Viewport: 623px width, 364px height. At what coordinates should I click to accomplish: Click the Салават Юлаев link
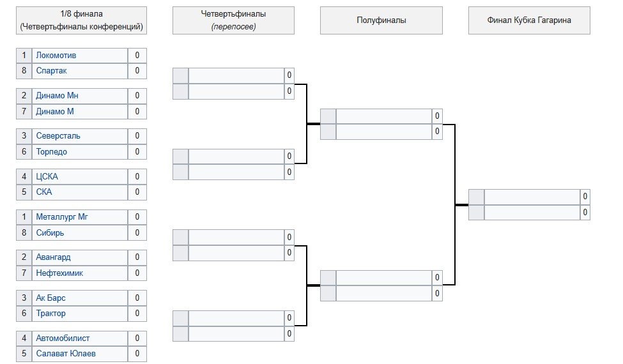66,354
